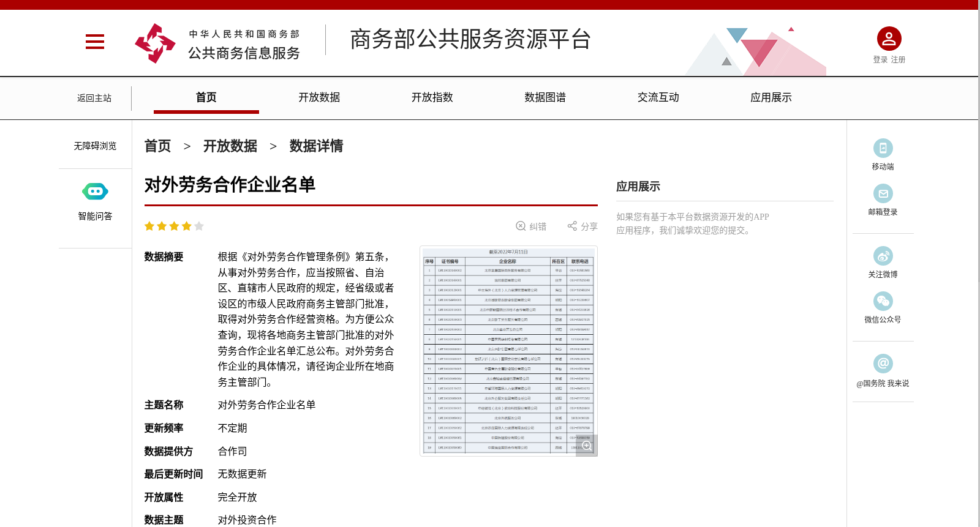Click the 应用展示 sidebar heading
The height and width of the screenshot is (527, 980).
pyautogui.click(x=638, y=186)
